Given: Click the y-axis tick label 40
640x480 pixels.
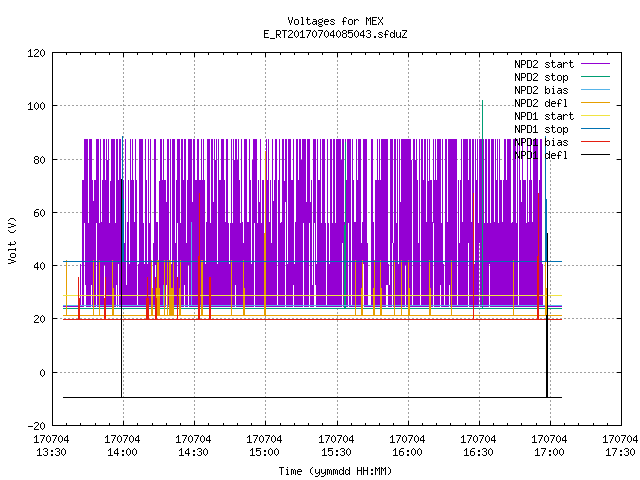Looking at the screenshot, I should click(39, 267).
